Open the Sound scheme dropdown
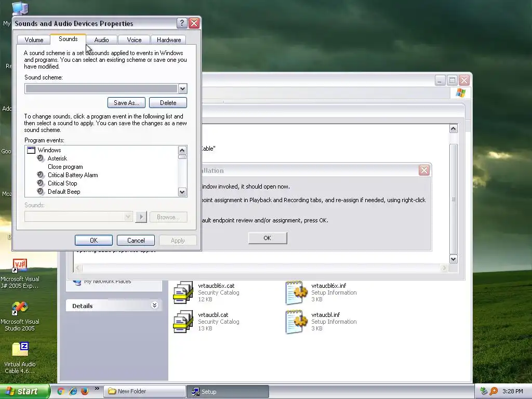532x399 pixels. (182, 89)
